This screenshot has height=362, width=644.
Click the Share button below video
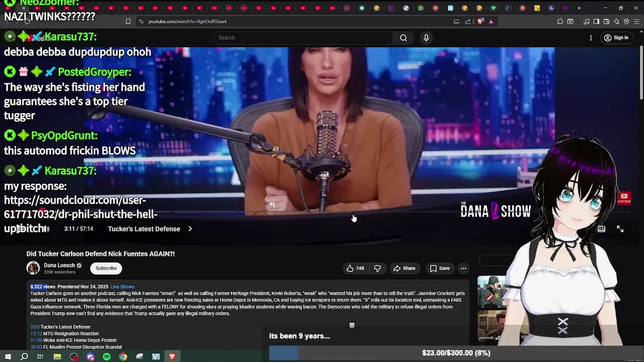tap(405, 268)
